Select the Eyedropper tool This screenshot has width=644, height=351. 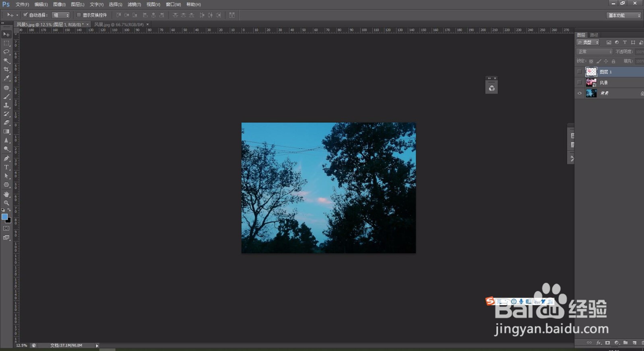click(x=6, y=78)
